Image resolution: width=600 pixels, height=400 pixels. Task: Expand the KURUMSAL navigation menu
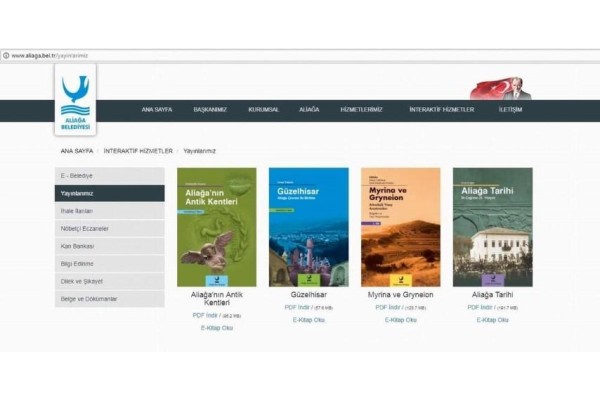(x=264, y=109)
